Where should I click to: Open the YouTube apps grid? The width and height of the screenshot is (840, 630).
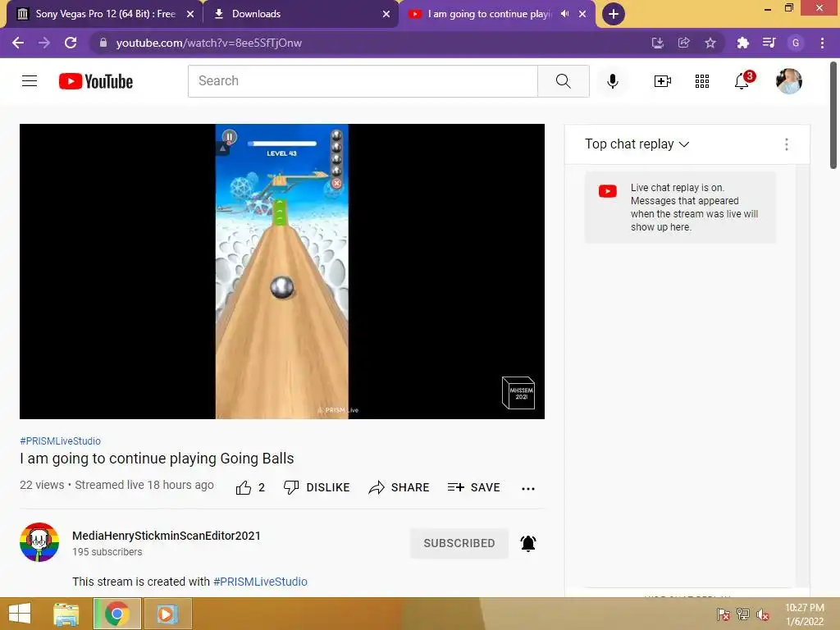tap(702, 81)
